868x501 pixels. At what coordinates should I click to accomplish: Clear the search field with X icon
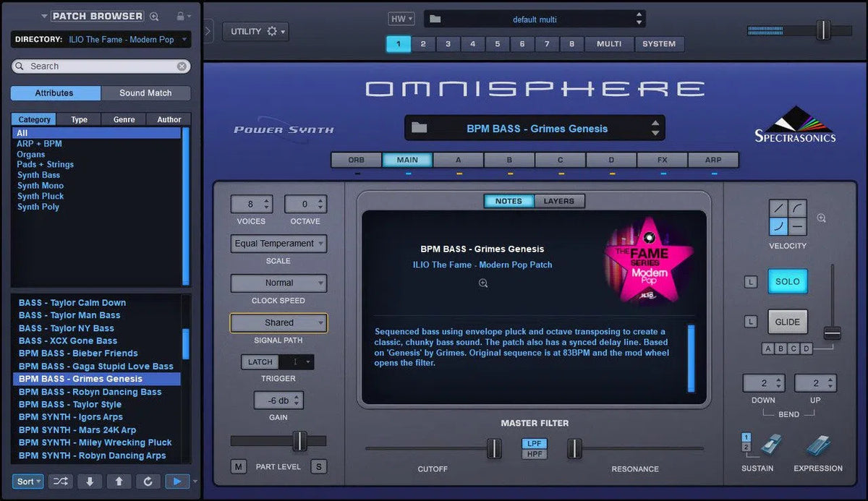(x=182, y=67)
